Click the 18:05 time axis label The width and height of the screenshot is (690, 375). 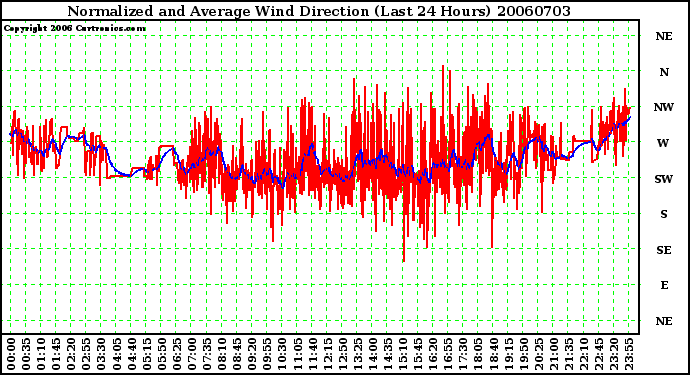(478, 354)
